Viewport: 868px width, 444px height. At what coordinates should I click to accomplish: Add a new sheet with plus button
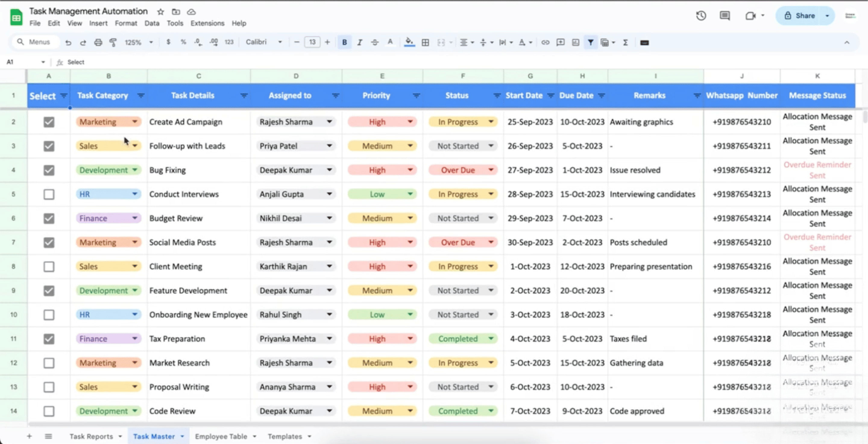tap(29, 436)
